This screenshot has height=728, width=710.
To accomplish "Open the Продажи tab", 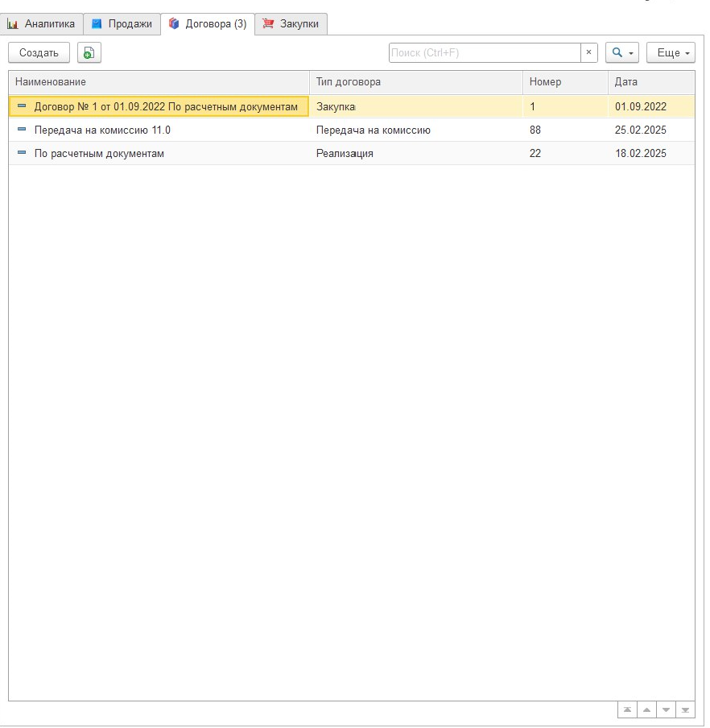I will coord(122,24).
